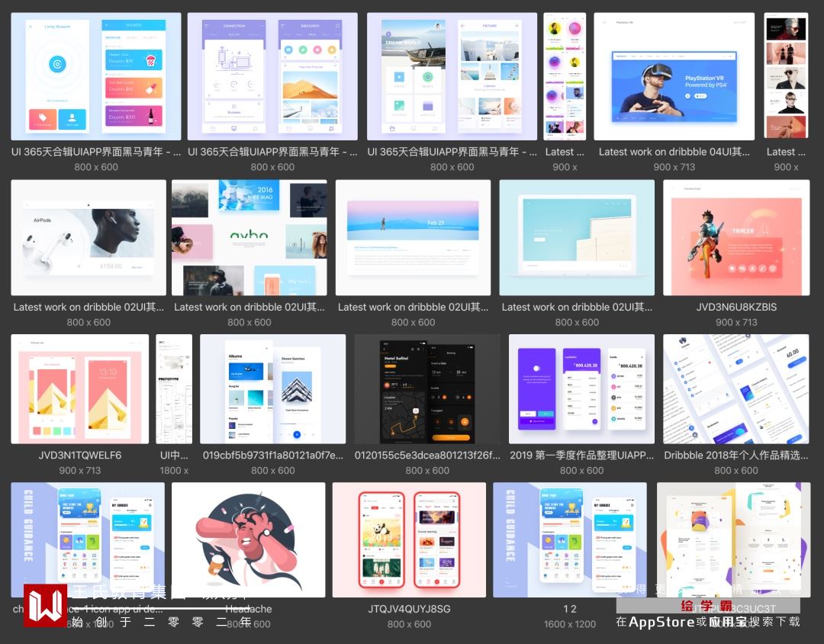Open the AirPods product page thumbnail
This screenshot has height=644, width=824.
click(x=89, y=237)
